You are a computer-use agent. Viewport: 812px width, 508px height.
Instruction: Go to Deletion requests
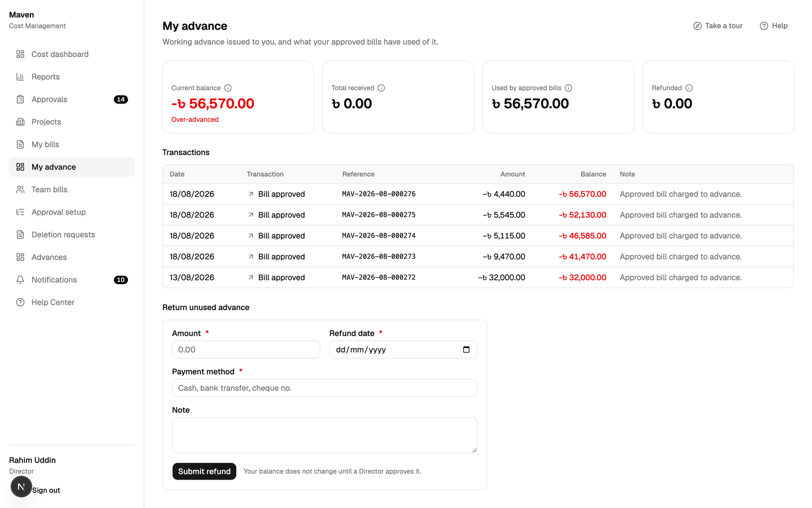(72, 234)
